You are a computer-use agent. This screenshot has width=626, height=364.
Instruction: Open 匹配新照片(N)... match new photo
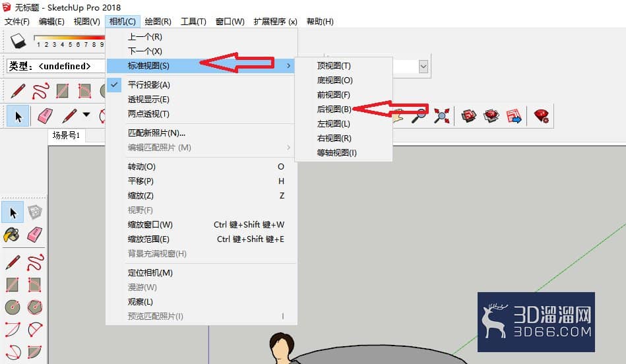click(x=201, y=133)
